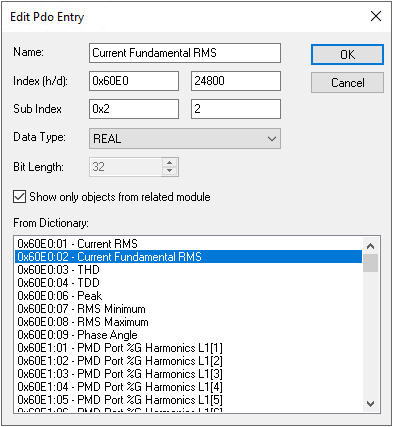The width and height of the screenshot is (393, 427).
Task: Select 0x60E0:02 - Current Fundamental RMS entry
Action: tap(188, 257)
